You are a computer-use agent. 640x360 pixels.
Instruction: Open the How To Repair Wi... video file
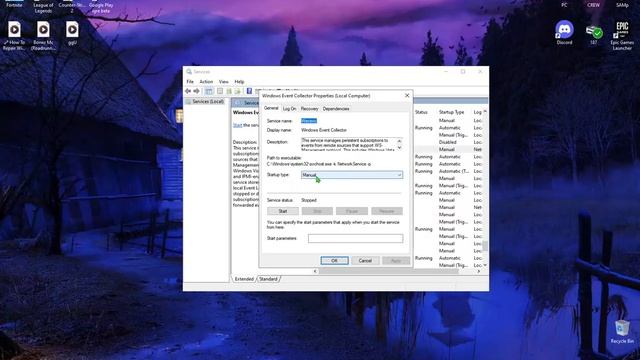[x=14, y=35]
